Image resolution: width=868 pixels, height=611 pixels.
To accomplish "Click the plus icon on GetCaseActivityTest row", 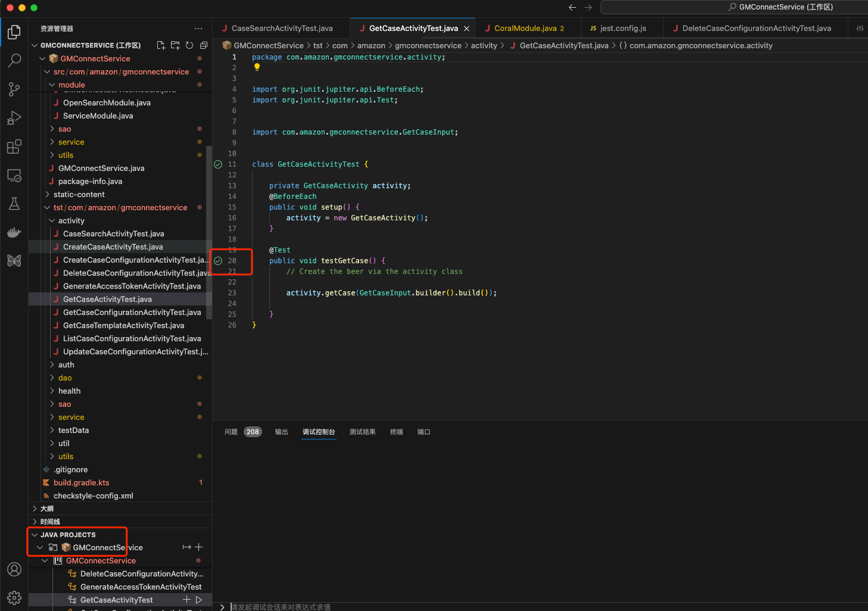I will 186,600.
